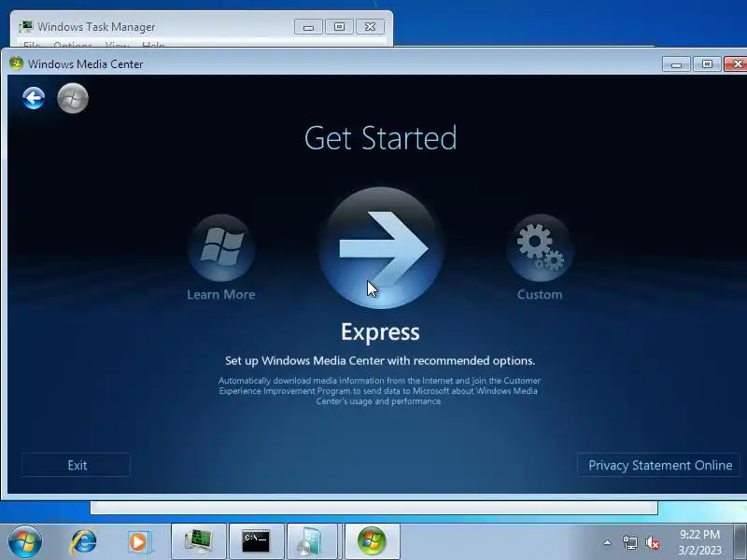Viewport: 747px width, 560px height.
Task: Click the Express label
Action: [380, 332]
